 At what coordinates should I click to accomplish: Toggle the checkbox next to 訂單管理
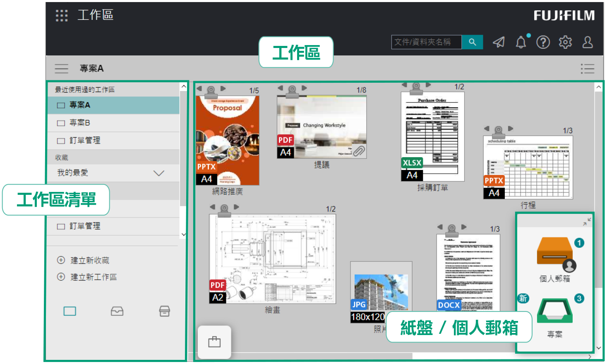tap(61, 141)
